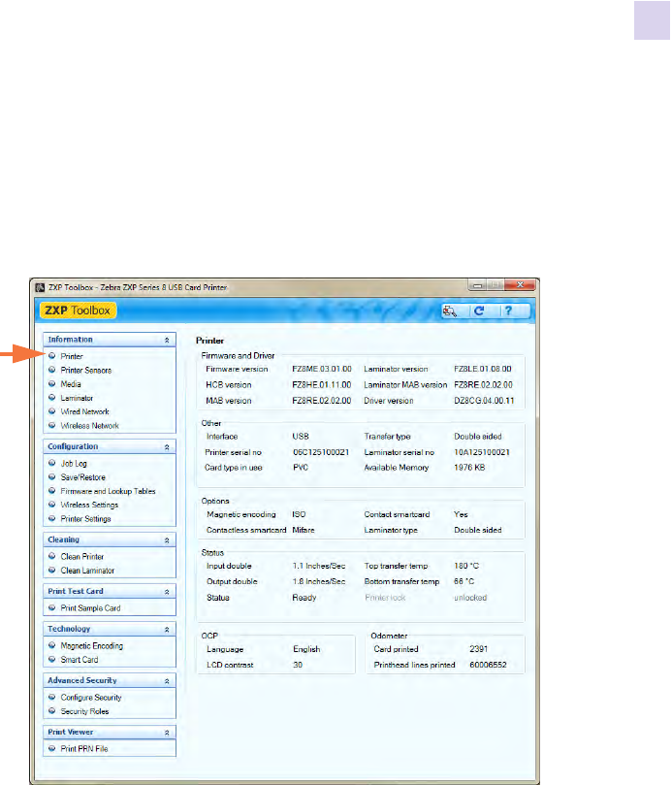Open Wireless Network information

(89, 426)
